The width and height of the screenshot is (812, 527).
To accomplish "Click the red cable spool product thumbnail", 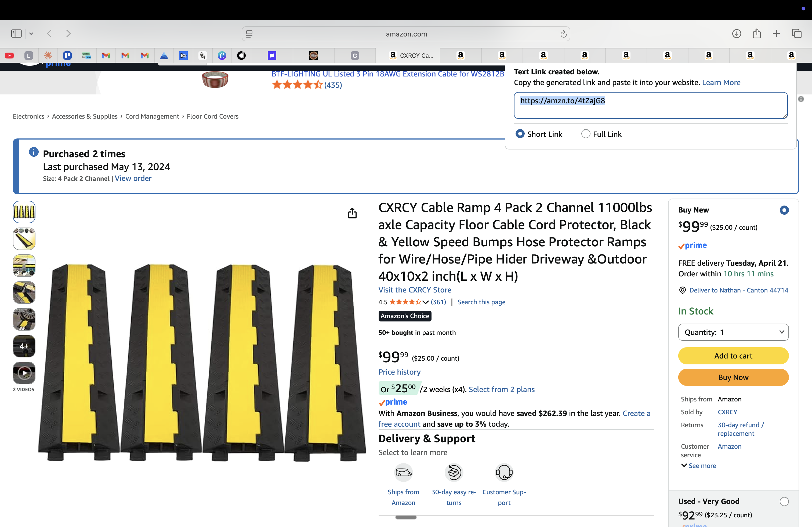I will point(215,79).
